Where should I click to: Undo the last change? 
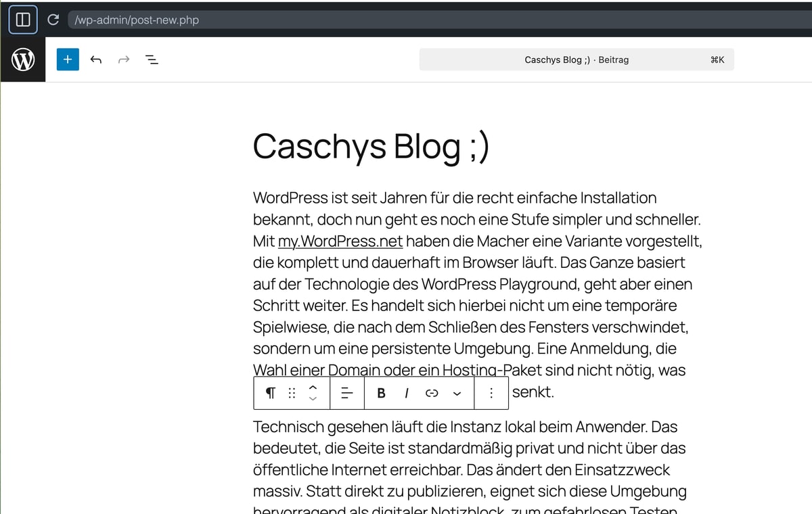[96, 60]
